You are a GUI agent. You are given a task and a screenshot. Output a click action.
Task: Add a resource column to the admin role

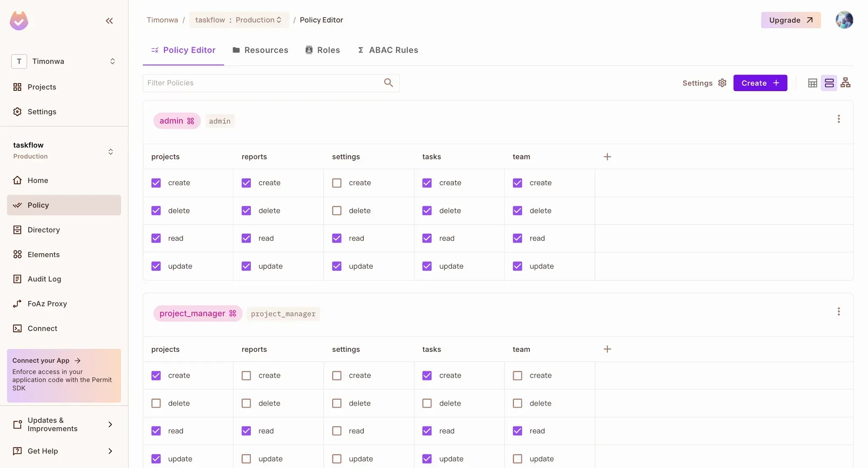point(607,157)
